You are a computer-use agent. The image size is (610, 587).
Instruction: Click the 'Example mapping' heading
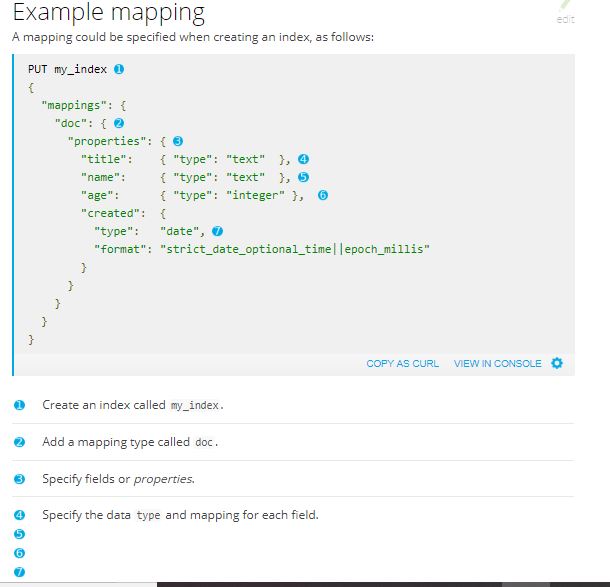tap(109, 12)
